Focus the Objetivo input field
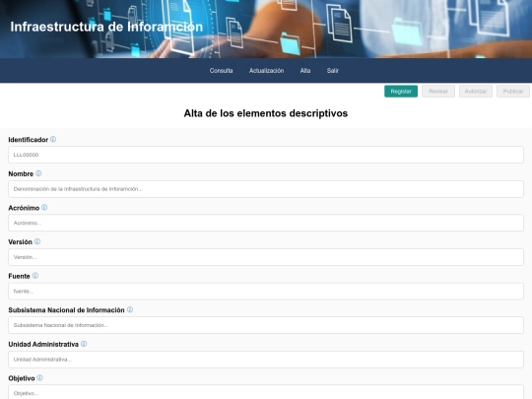The image size is (532, 399). [x=266, y=392]
